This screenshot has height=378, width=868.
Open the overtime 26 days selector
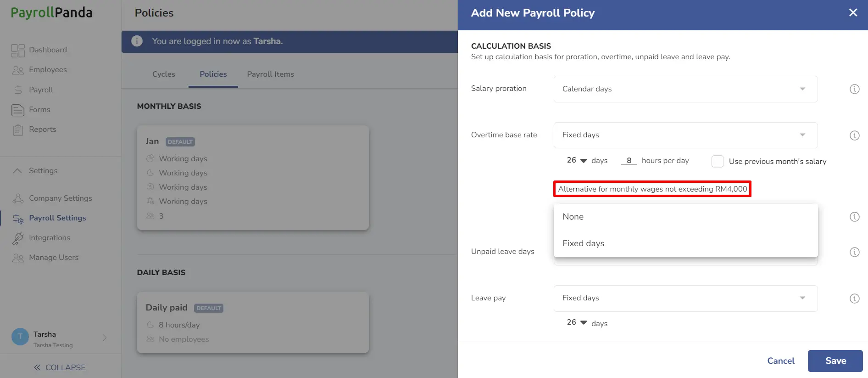577,160
